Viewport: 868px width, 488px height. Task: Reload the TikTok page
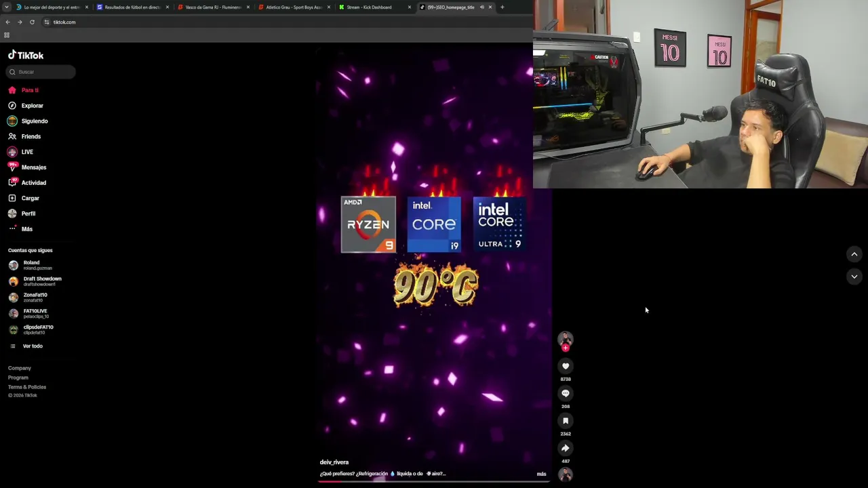pyautogui.click(x=32, y=22)
